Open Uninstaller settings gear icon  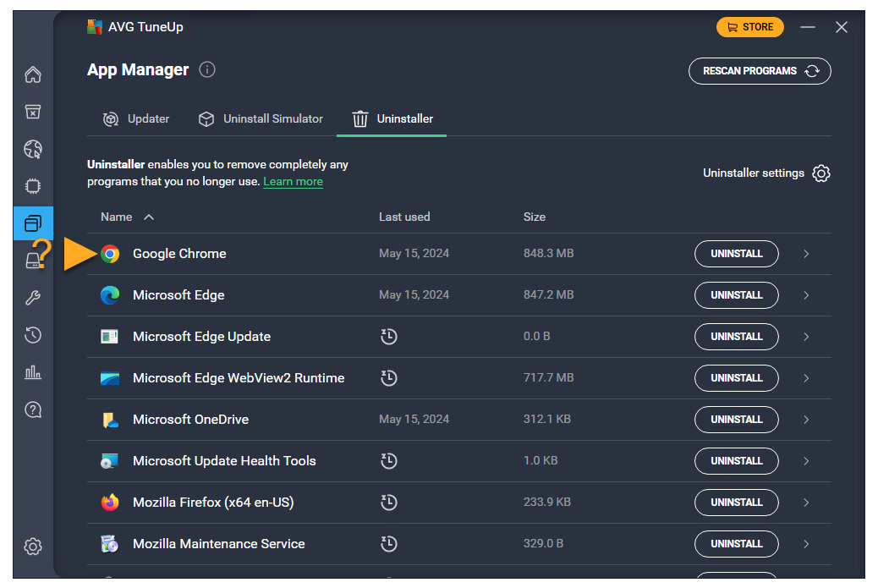click(x=820, y=173)
